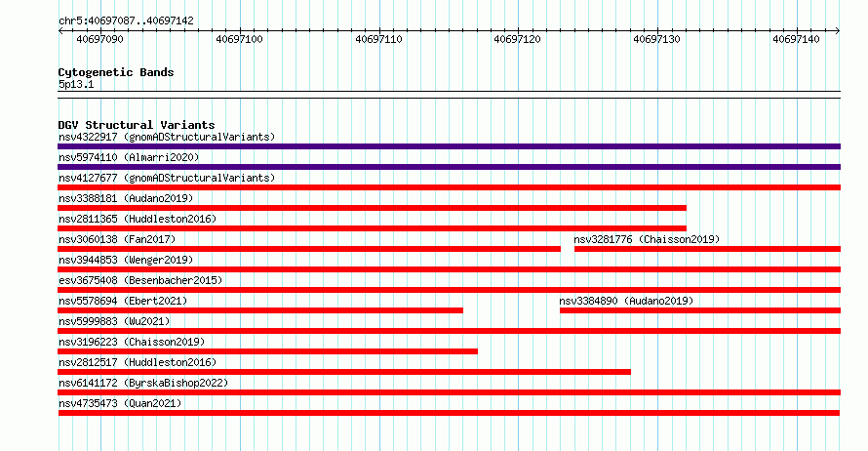Click ruler position 40697140

(x=796, y=39)
